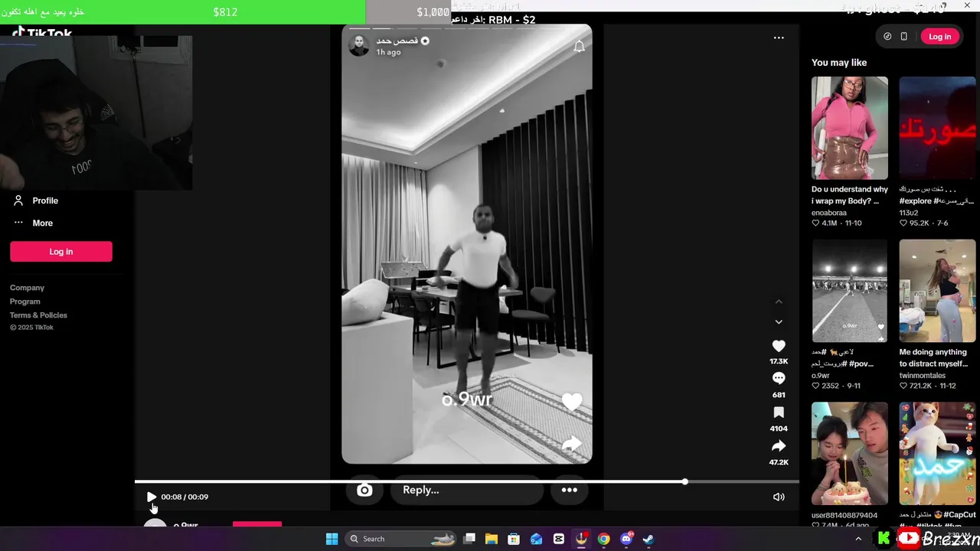Click the taskbar Search box
The image size is (980, 551).
point(400,539)
